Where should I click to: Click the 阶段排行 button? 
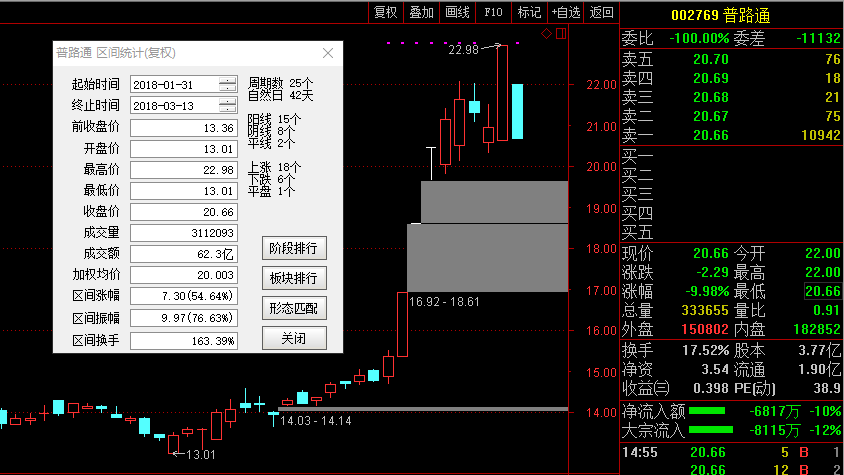point(294,248)
